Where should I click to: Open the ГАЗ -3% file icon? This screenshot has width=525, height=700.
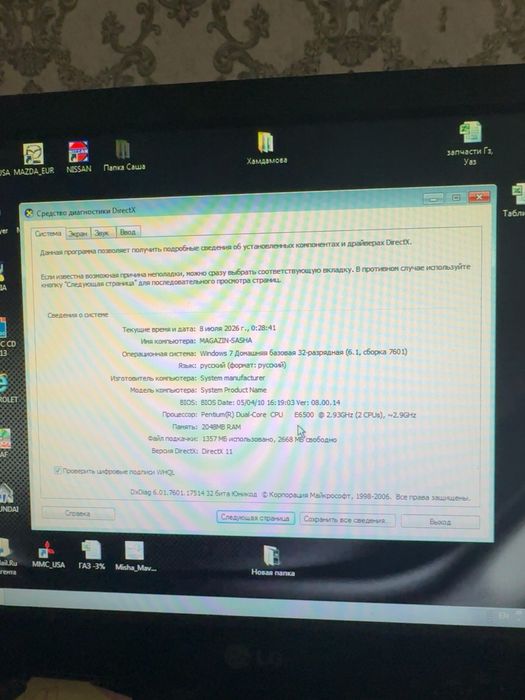click(x=92, y=554)
